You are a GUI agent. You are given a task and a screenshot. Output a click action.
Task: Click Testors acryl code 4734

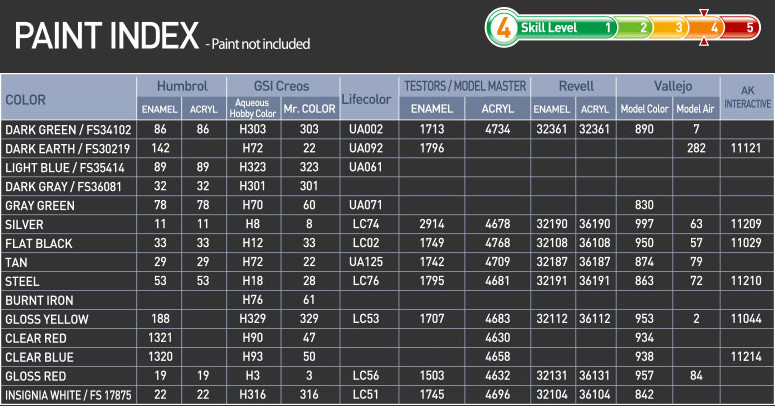pos(498,129)
